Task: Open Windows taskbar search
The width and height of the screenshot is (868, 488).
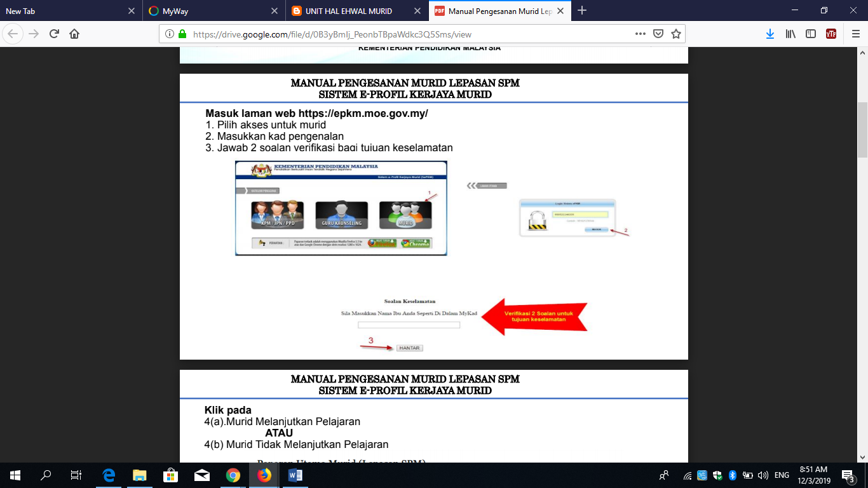Action: 46,475
